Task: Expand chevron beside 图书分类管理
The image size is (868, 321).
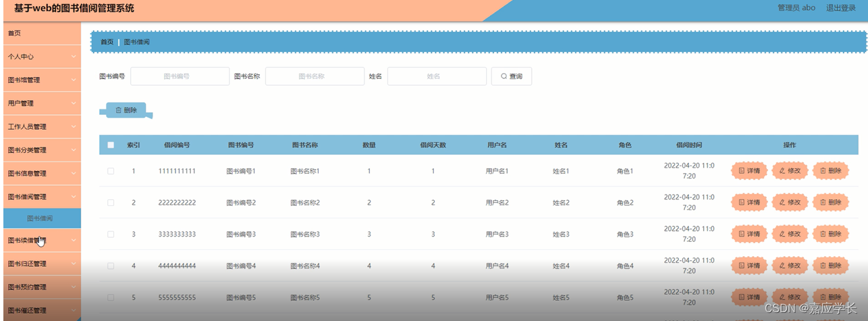Action: point(73,150)
